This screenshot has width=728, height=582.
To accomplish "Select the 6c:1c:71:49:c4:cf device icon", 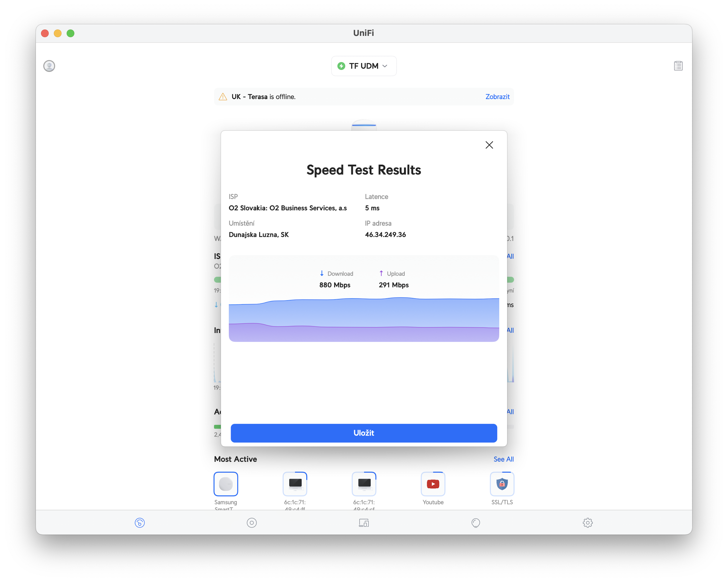I will (x=364, y=484).
